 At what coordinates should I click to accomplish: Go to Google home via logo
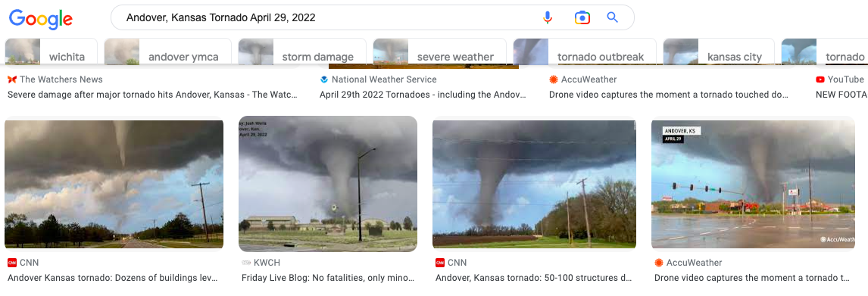41,20
